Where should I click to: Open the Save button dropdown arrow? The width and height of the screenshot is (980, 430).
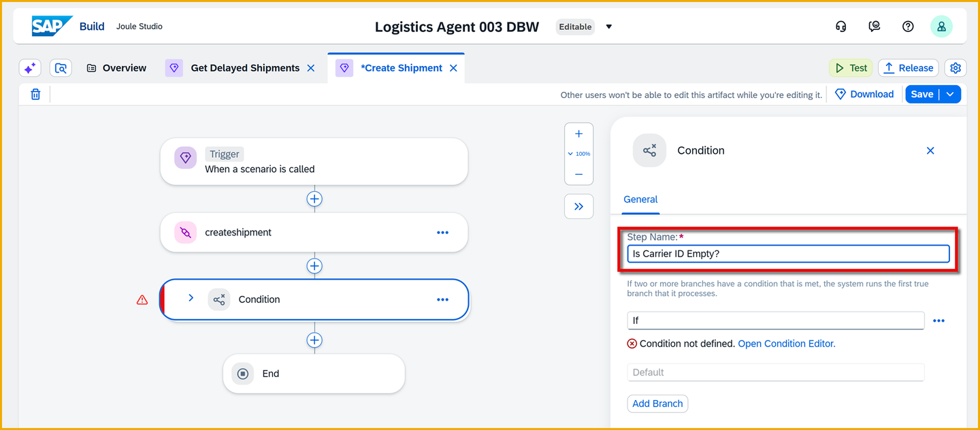click(951, 94)
